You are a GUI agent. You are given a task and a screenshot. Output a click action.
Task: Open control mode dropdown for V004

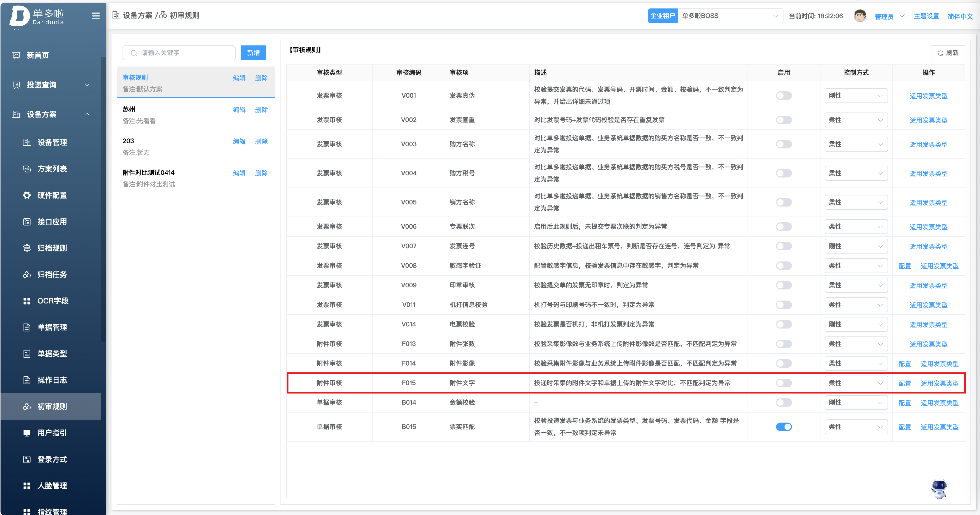[x=856, y=173]
